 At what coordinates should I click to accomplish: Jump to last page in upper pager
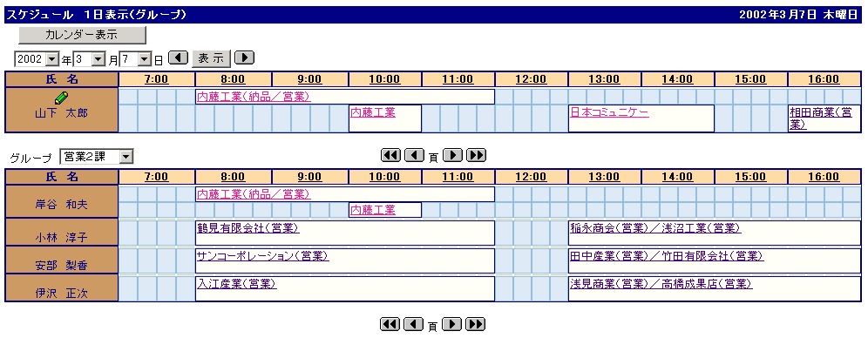click(476, 155)
